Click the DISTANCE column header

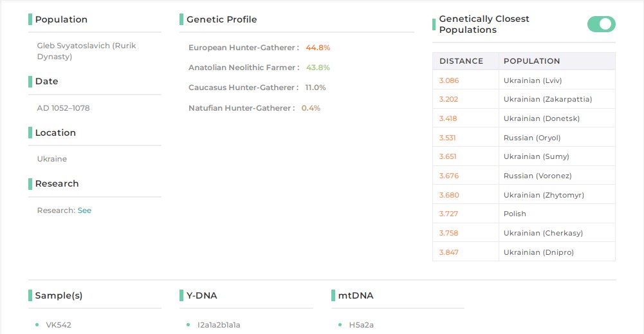(x=461, y=61)
